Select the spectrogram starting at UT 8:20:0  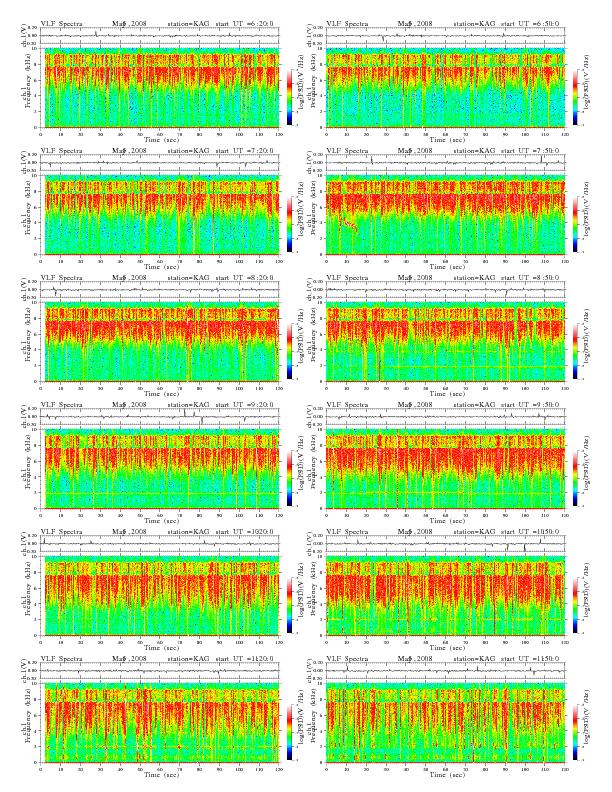click(160, 342)
